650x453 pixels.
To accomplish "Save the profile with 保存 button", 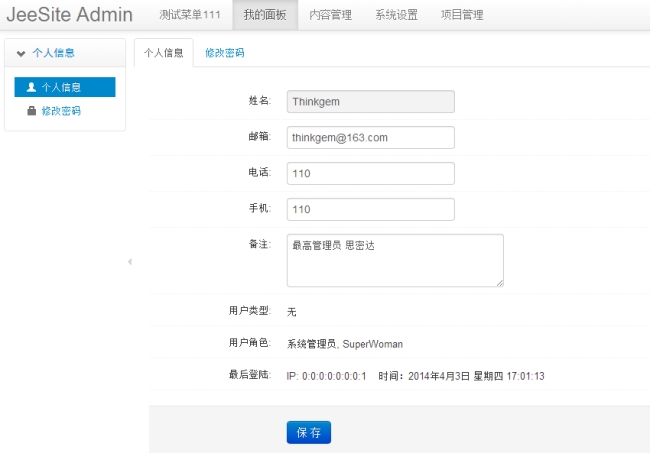I will (x=309, y=432).
